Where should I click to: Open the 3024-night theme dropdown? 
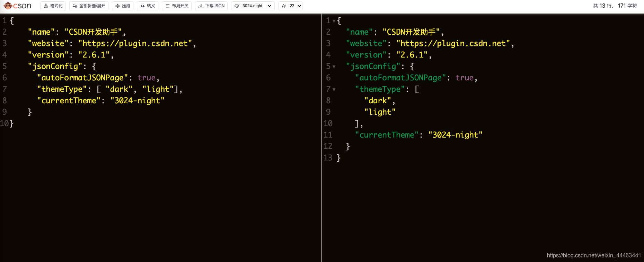click(253, 6)
